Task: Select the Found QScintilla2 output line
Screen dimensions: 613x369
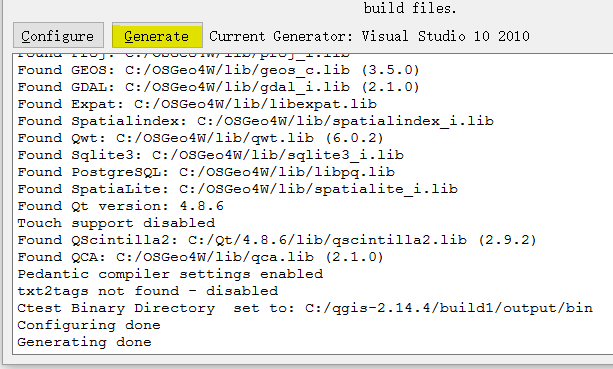Action: [x=277, y=240]
